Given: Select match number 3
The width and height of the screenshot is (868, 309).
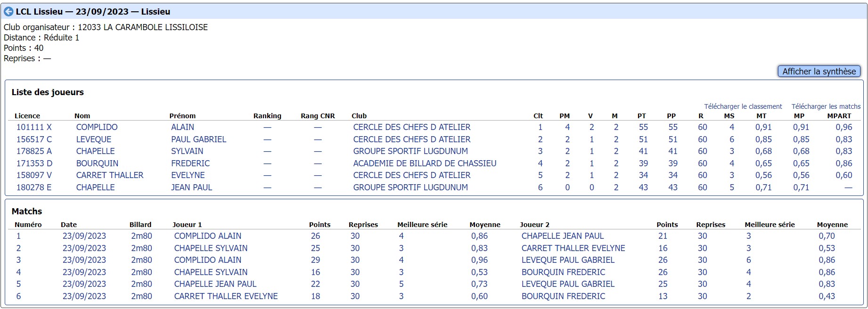Looking at the screenshot, I should point(18,260).
